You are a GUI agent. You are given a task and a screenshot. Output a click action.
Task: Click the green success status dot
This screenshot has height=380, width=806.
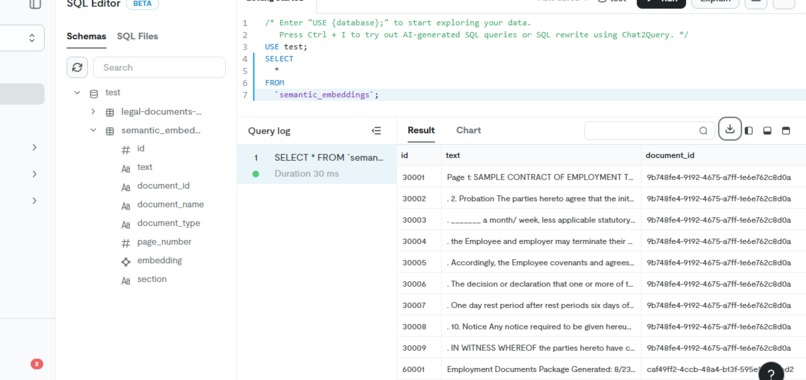coord(255,174)
